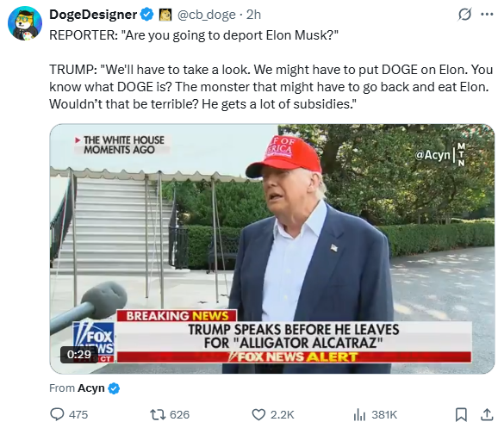The height and width of the screenshot is (428, 504).
Task: Open the three-dot more options menu
Action: click(487, 15)
